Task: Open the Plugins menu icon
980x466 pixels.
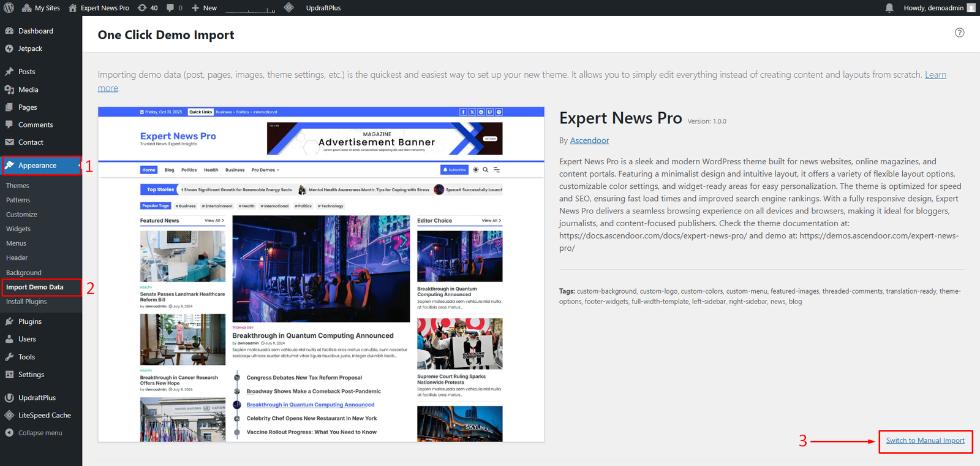Action: (9, 321)
